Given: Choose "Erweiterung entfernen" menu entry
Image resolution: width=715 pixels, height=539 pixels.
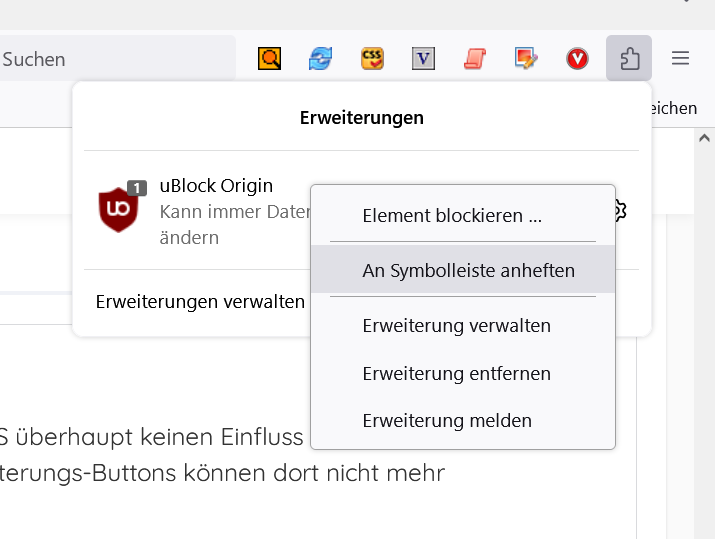Looking at the screenshot, I should click(456, 373).
